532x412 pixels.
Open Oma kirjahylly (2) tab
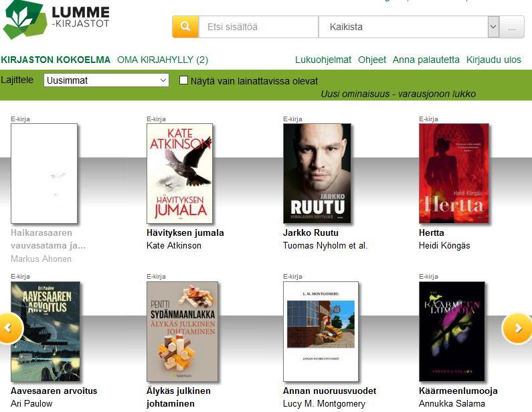click(163, 60)
